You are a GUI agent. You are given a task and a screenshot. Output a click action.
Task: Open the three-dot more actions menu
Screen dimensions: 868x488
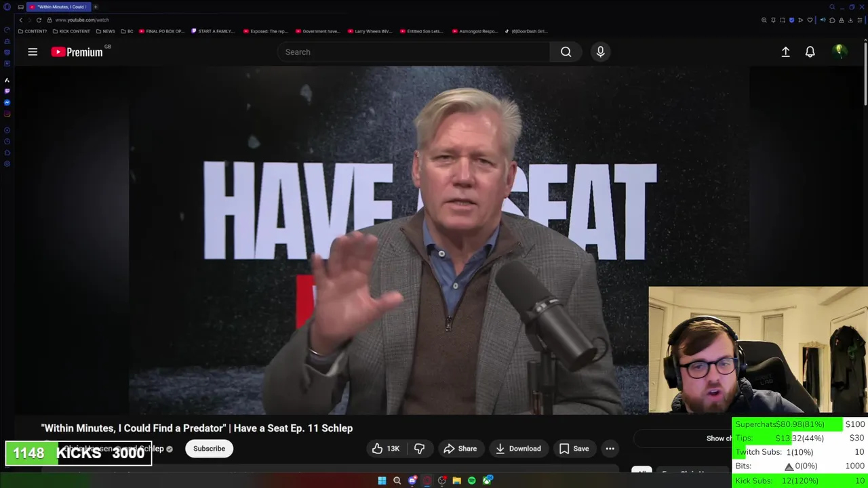(610, 448)
